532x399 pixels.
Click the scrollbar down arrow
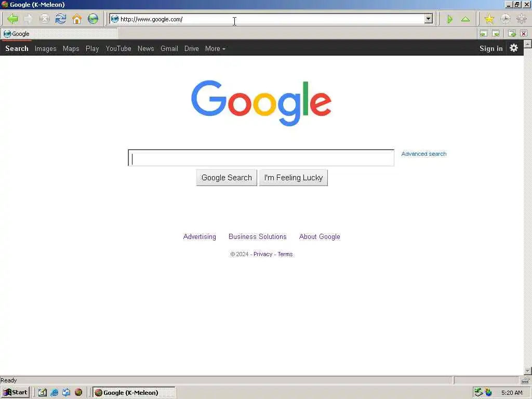pyautogui.click(x=528, y=371)
